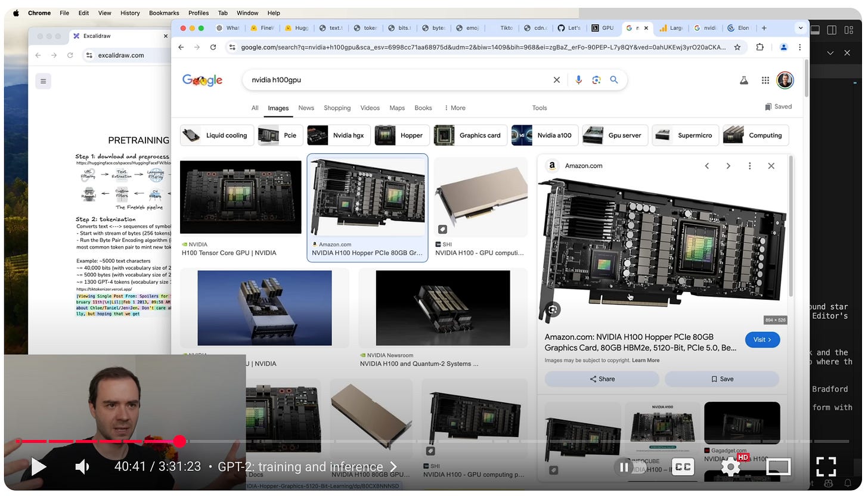Filter by the 'Liquid cooling' chip
This screenshot has height=496, width=868.
[217, 135]
